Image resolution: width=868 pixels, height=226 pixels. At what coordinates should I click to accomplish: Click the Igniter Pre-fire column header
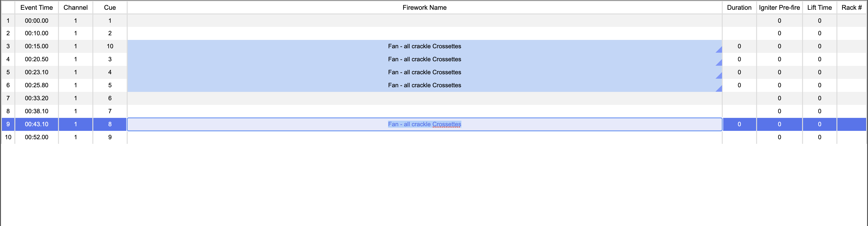[779, 7]
